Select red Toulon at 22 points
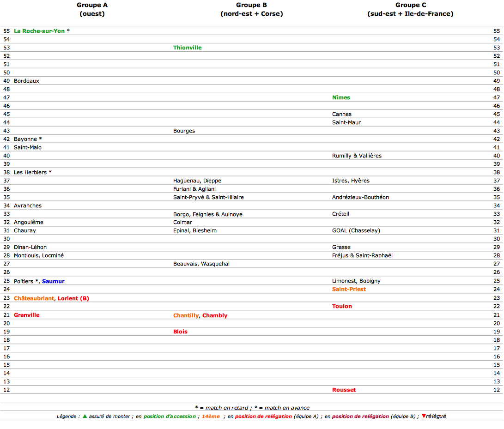Image resolution: width=504 pixels, height=429 pixels. tap(342, 306)
